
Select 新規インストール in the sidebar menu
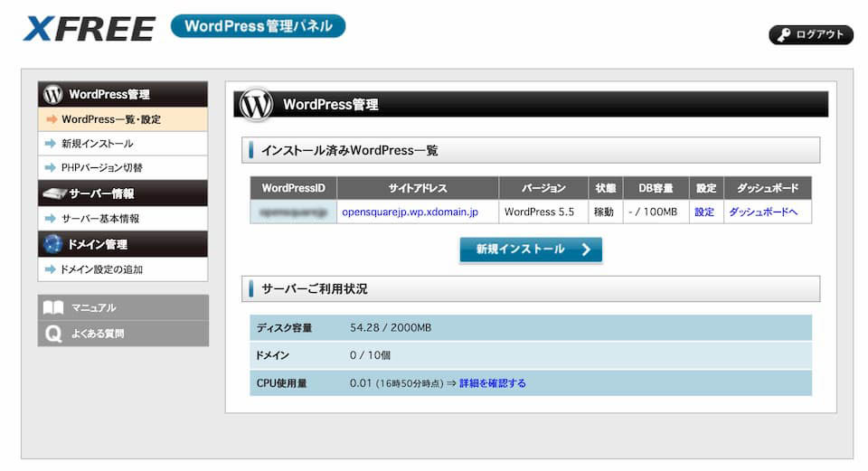click(97, 144)
